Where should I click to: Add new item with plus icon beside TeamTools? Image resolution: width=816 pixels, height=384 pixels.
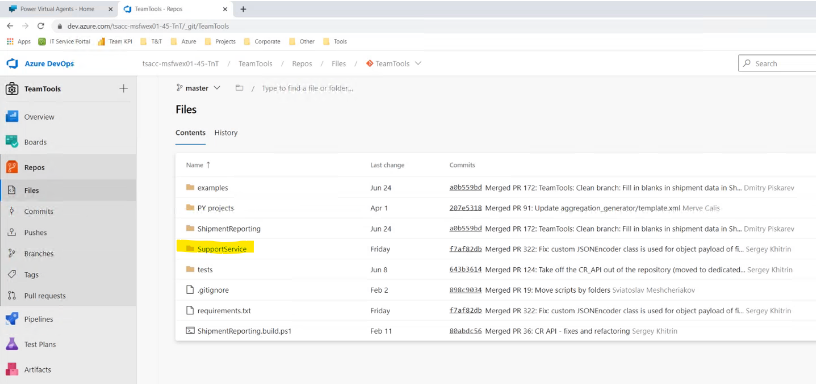tap(123, 88)
